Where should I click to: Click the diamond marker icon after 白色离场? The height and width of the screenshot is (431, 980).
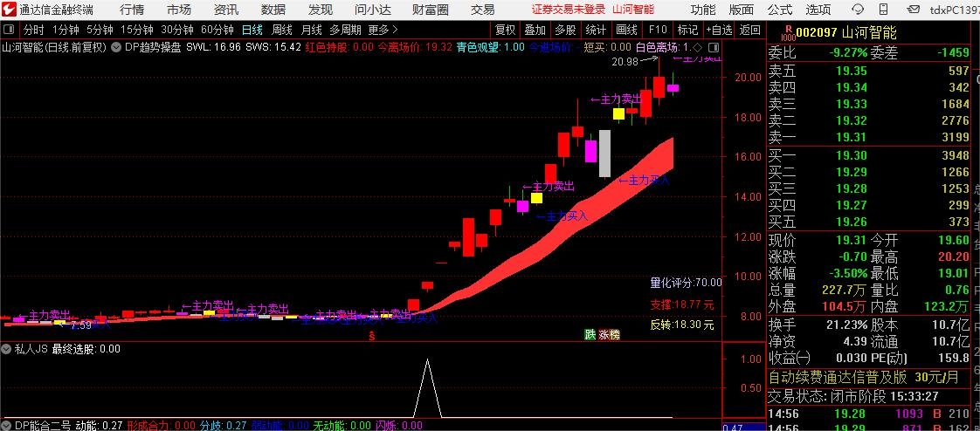[697, 47]
